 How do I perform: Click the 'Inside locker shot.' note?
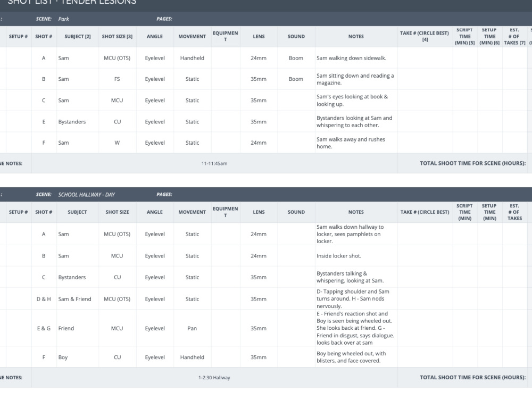[338, 256]
